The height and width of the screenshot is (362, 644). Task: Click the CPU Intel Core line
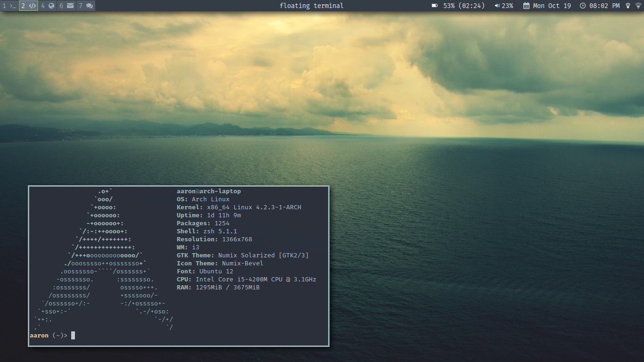tap(247, 280)
